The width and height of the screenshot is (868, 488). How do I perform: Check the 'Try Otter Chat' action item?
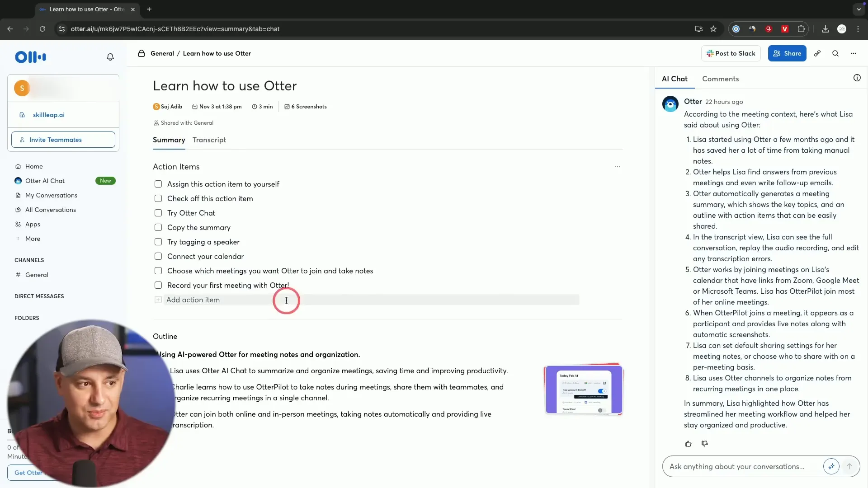pos(158,213)
